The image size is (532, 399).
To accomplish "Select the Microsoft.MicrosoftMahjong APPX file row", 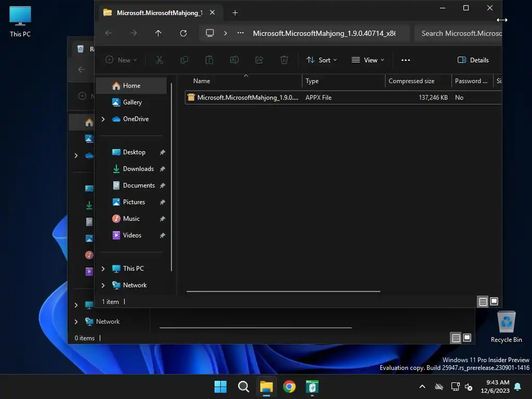I will pos(343,98).
